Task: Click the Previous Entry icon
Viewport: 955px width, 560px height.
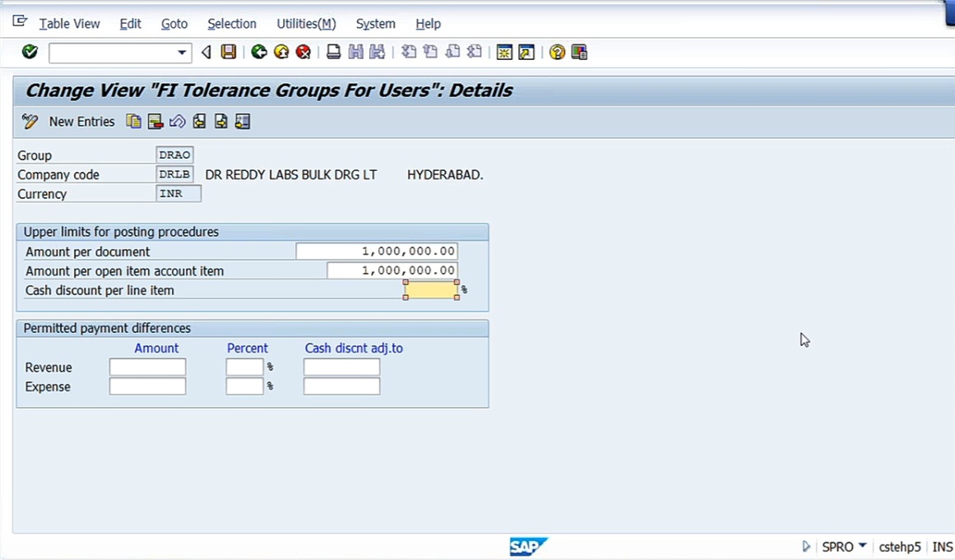Action: (199, 121)
